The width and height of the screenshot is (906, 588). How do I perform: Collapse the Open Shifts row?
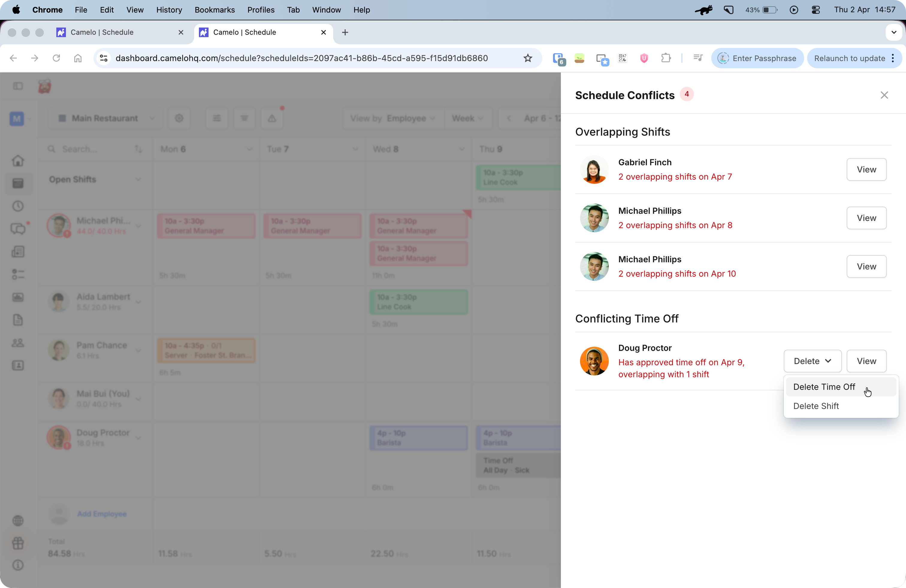click(138, 180)
